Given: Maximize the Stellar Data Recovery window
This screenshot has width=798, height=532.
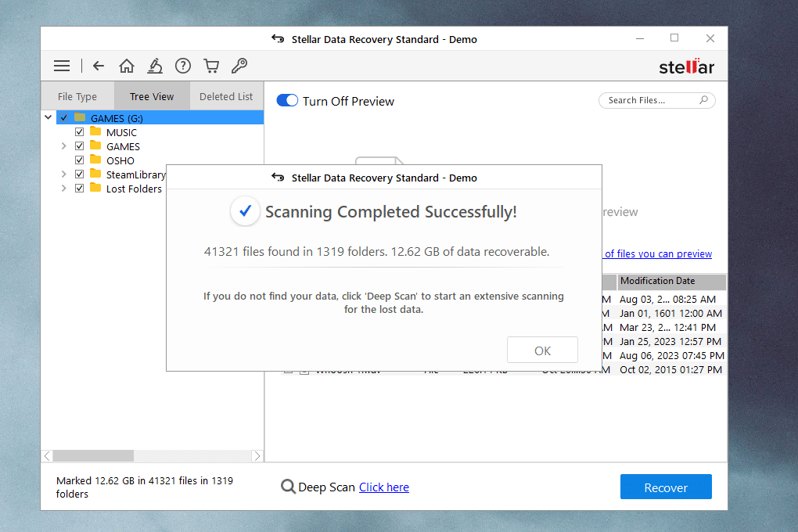Looking at the screenshot, I should click(x=674, y=38).
